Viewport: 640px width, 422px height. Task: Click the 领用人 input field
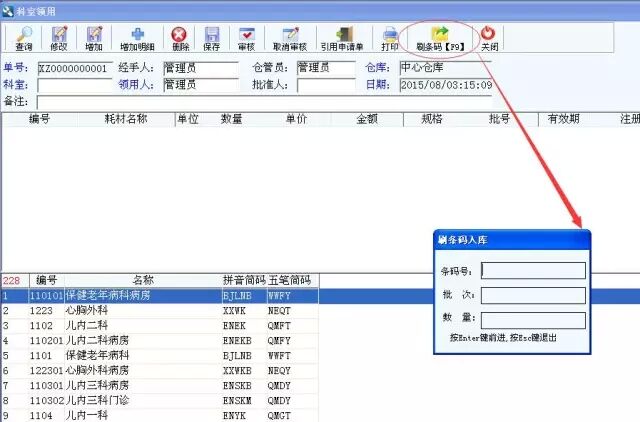201,85
